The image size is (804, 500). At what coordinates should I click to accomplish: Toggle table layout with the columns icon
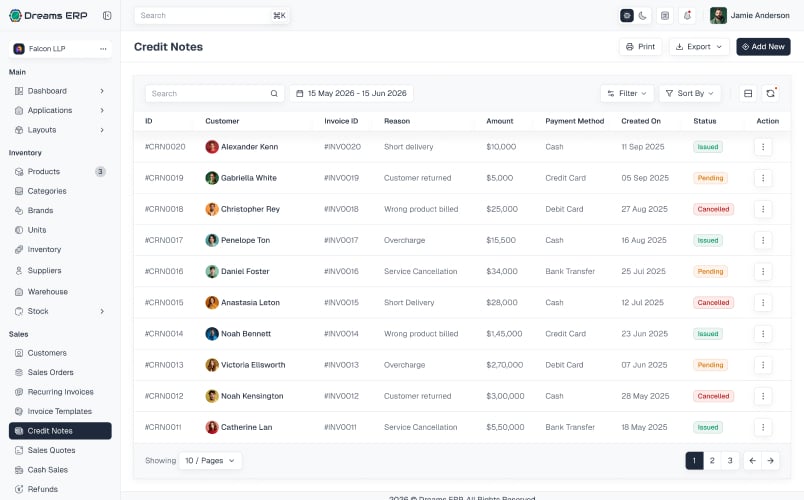click(748, 93)
